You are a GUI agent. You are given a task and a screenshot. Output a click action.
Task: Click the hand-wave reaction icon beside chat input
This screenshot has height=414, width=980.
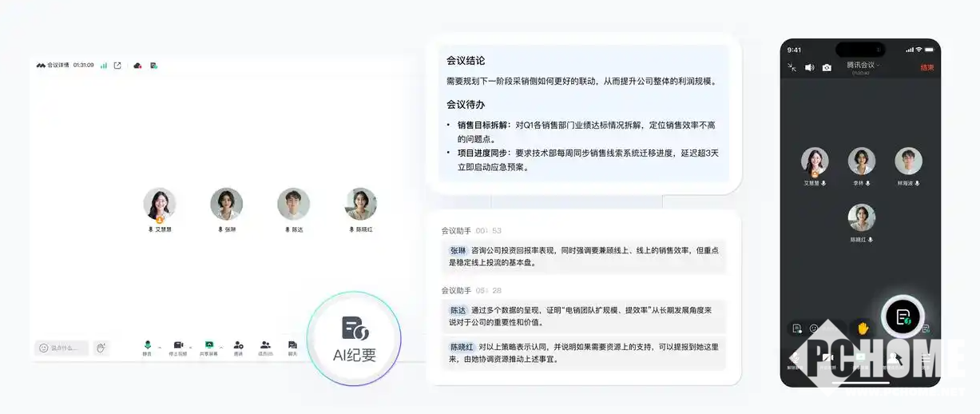(100, 348)
